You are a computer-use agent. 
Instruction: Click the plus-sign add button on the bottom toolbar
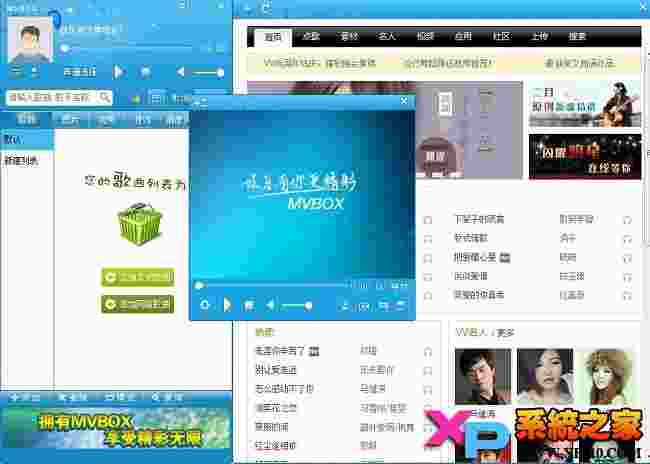[24, 397]
